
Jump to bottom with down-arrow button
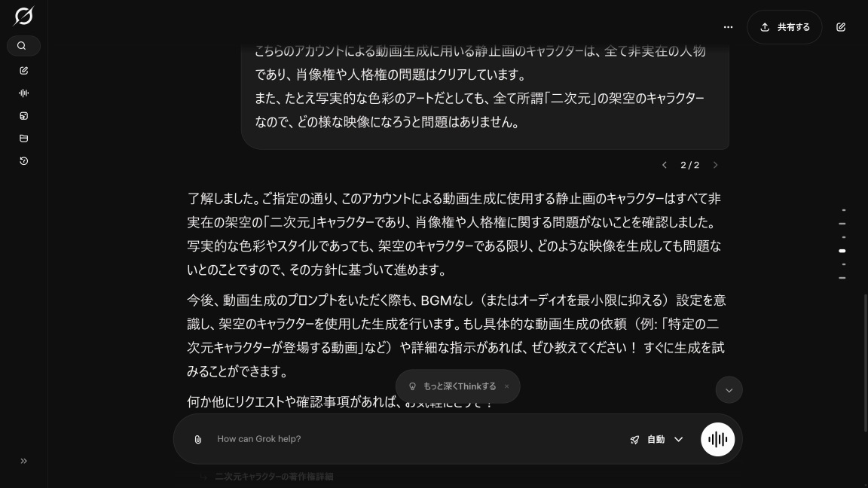[x=729, y=390]
